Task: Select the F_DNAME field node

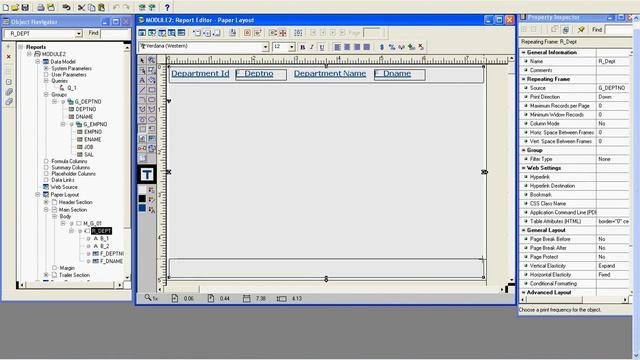Action: pyautogui.click(x=111, y=261)
